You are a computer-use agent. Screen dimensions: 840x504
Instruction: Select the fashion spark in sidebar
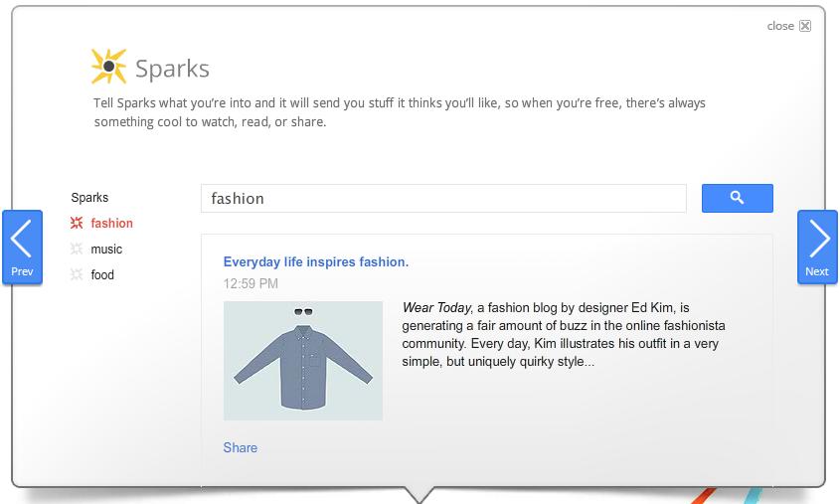111,224
